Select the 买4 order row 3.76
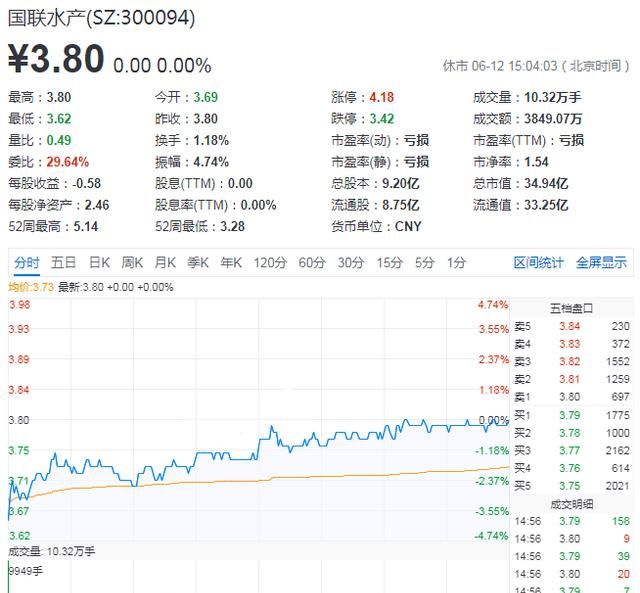The height and width of the screenshot is (593, 640). coord(571,468)
